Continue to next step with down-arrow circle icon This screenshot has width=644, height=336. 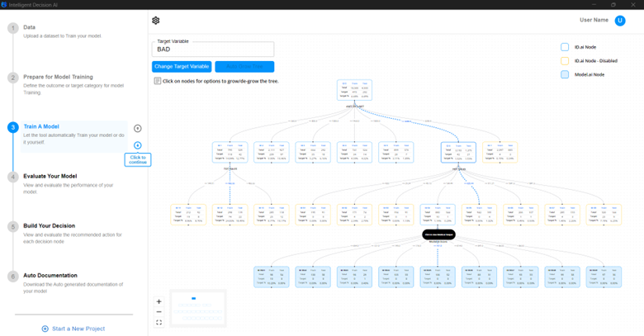pyautogui.click(x=138, y=145)
